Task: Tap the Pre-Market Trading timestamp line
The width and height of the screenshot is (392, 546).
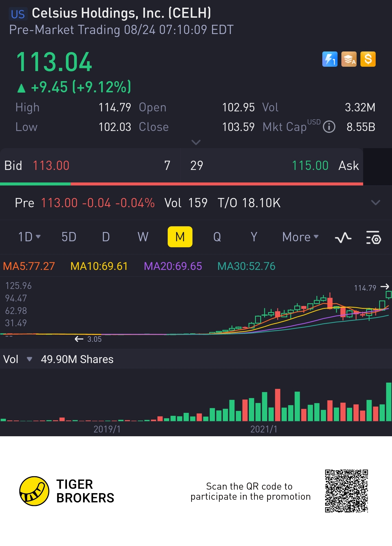Action: coord(121,30)
